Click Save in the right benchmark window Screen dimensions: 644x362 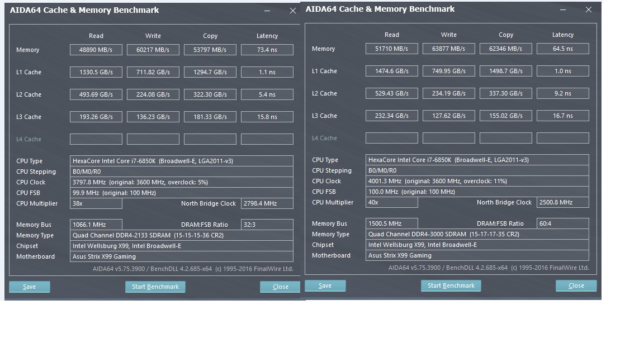(325, 285)
